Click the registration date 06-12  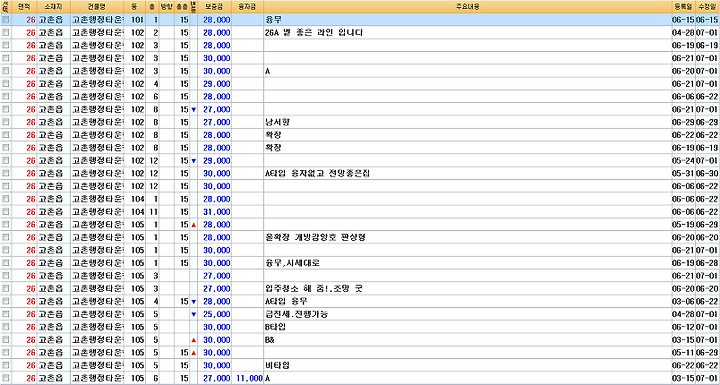[683, 328]
